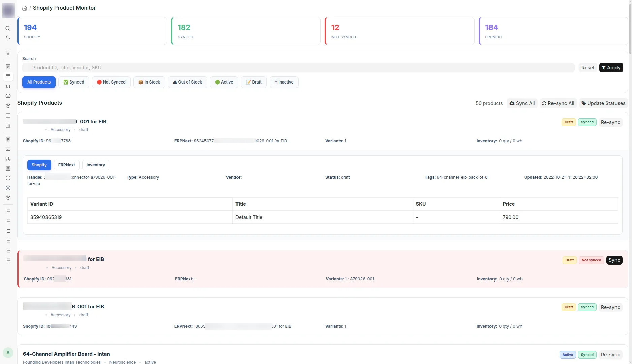Screen dimensions: 632x364
Task: Open the circled dollar icon in sidebar
Action: [x=8, y=178]
